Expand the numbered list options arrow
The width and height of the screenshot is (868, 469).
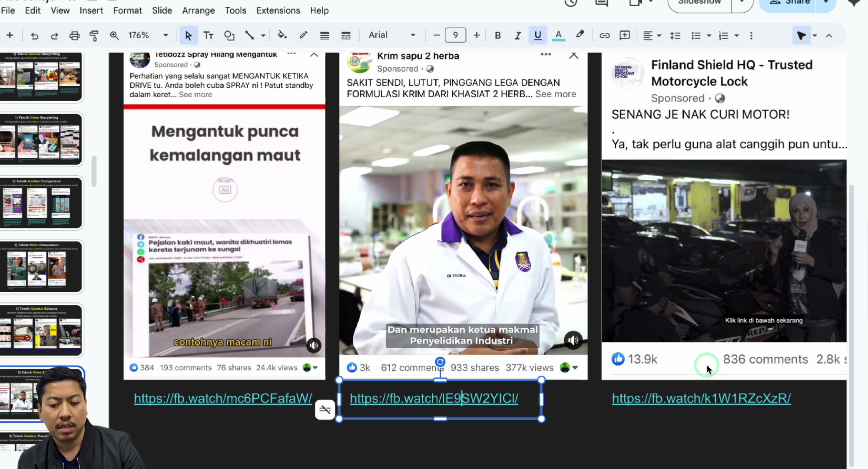(x=736, y=36)
